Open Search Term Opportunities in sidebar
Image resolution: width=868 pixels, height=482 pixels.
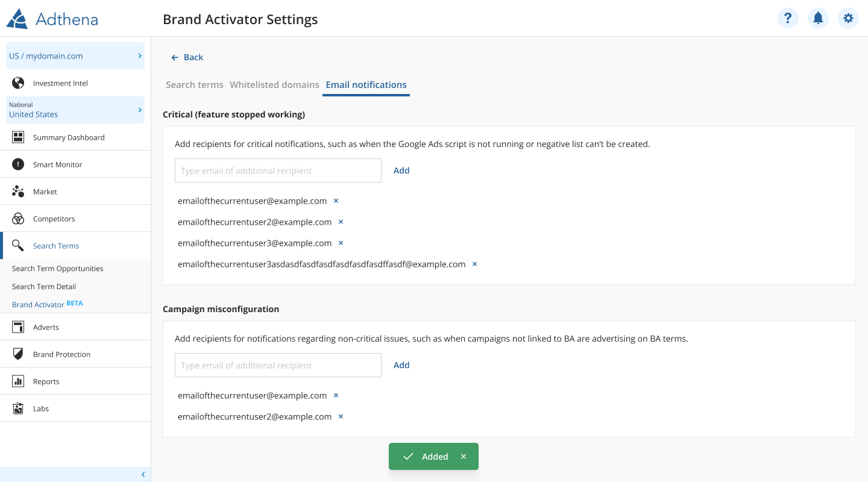[x=58, y=269]
